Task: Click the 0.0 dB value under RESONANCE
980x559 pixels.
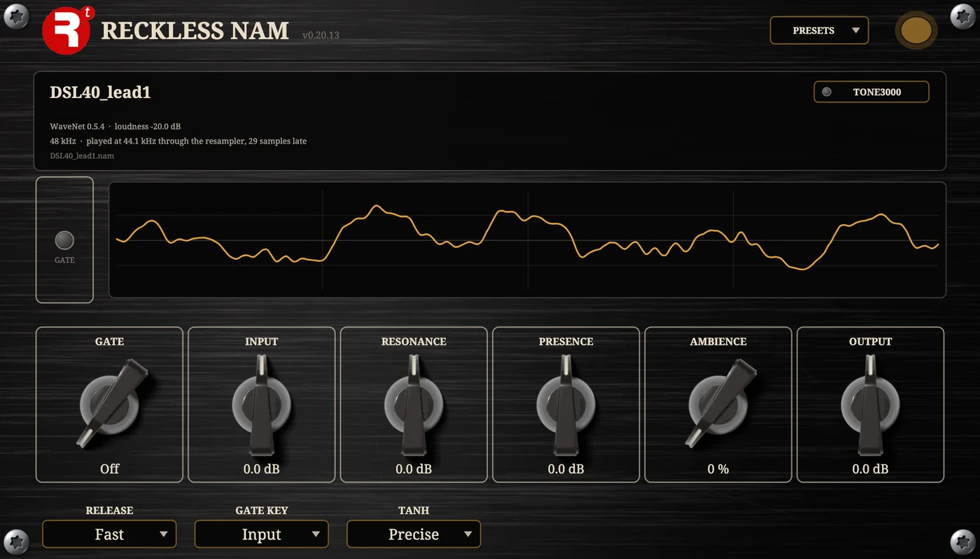Action: [414, 469]
